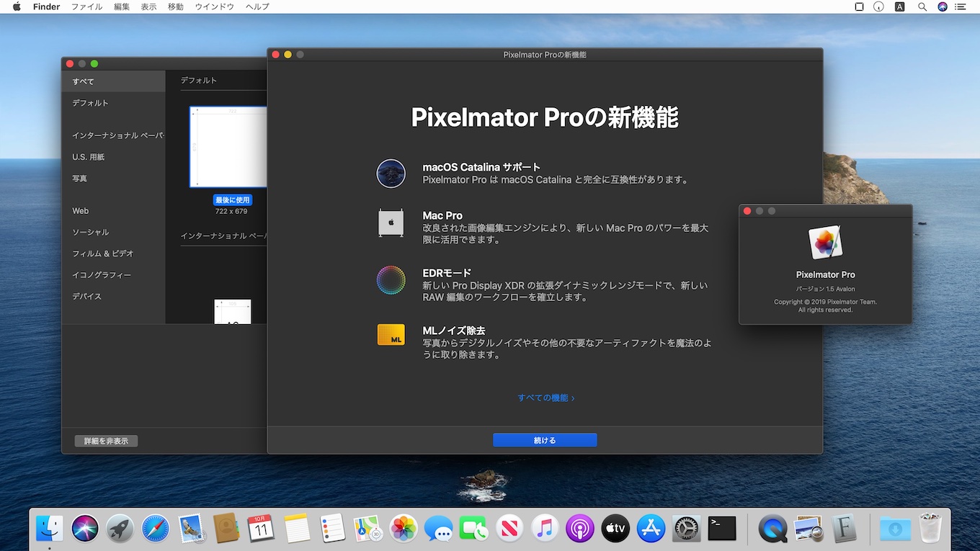Open App Store from the Dock
Viewport: 980px width, 551px height.
[651, 529]
